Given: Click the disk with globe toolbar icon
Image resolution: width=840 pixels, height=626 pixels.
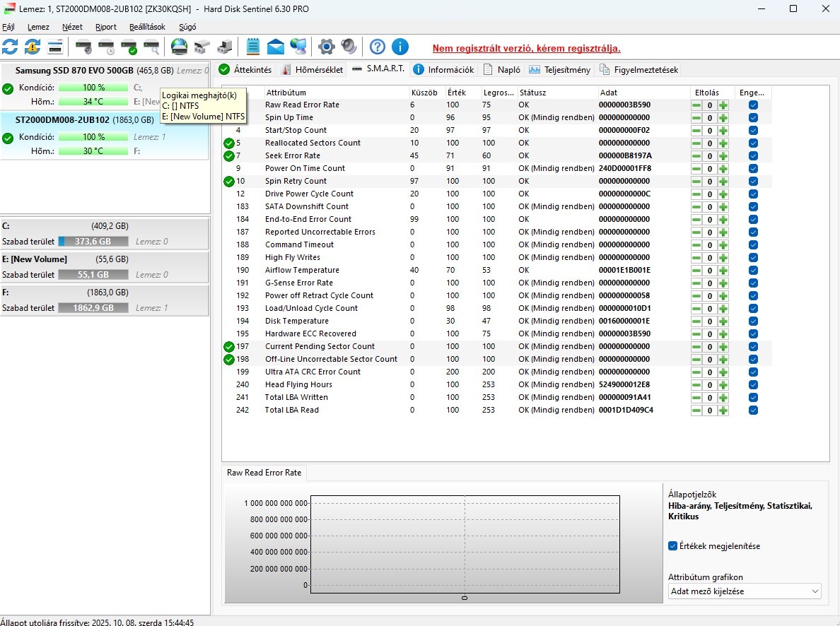Looking at the screenshot, I should pos(180,47).
